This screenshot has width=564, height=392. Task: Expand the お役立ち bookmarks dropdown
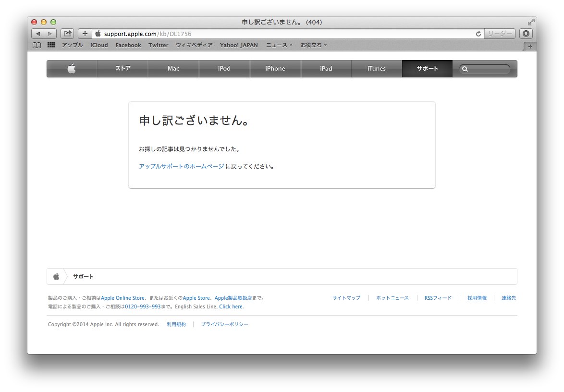point(314,45)
